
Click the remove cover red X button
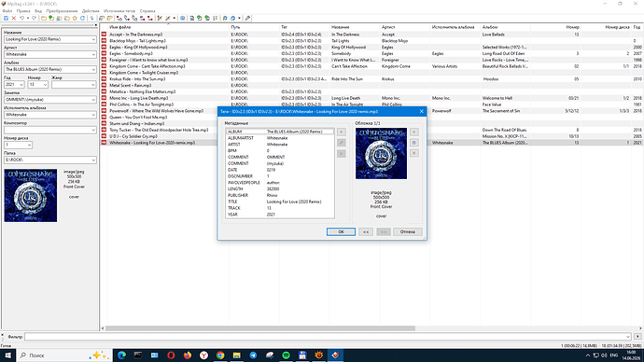(414, 153)
